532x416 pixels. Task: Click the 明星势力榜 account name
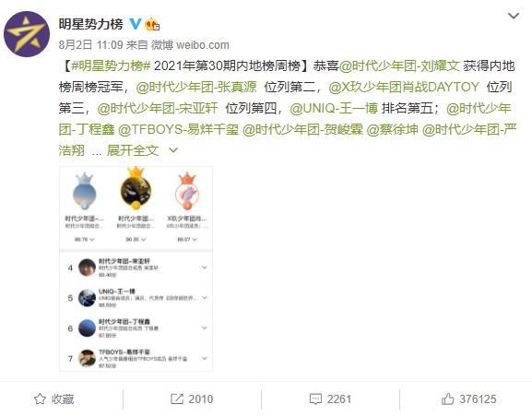click(90, 24)
